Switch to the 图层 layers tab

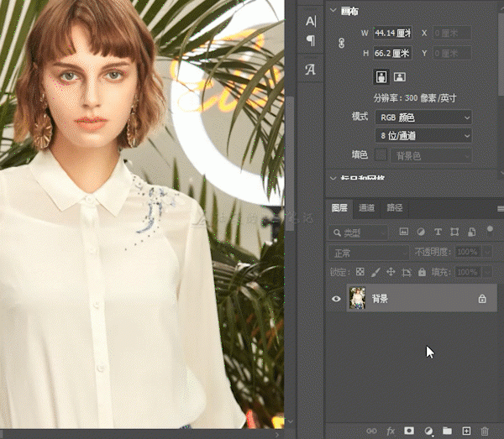click(339, 208)
